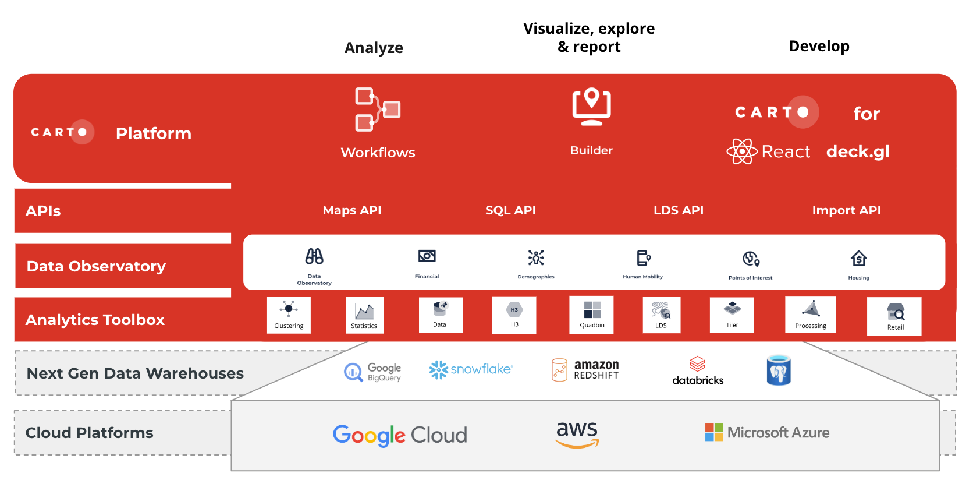
Task: Click the CARTO logo under Develop
Action: click(777, 112)
